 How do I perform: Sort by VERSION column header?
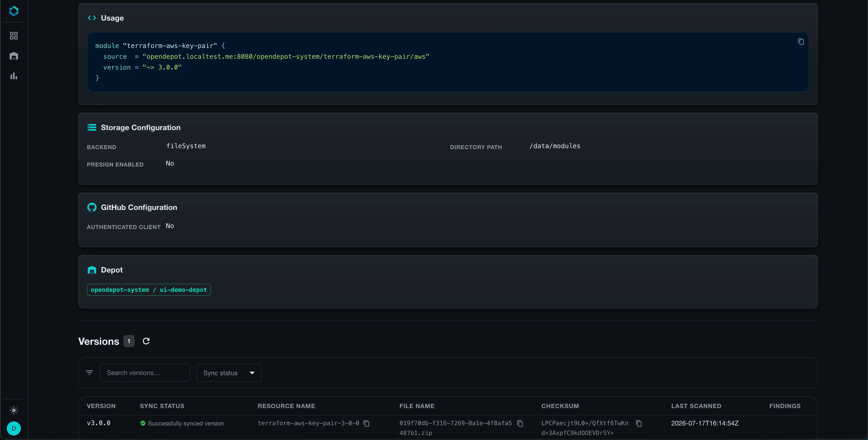point(101,406)
